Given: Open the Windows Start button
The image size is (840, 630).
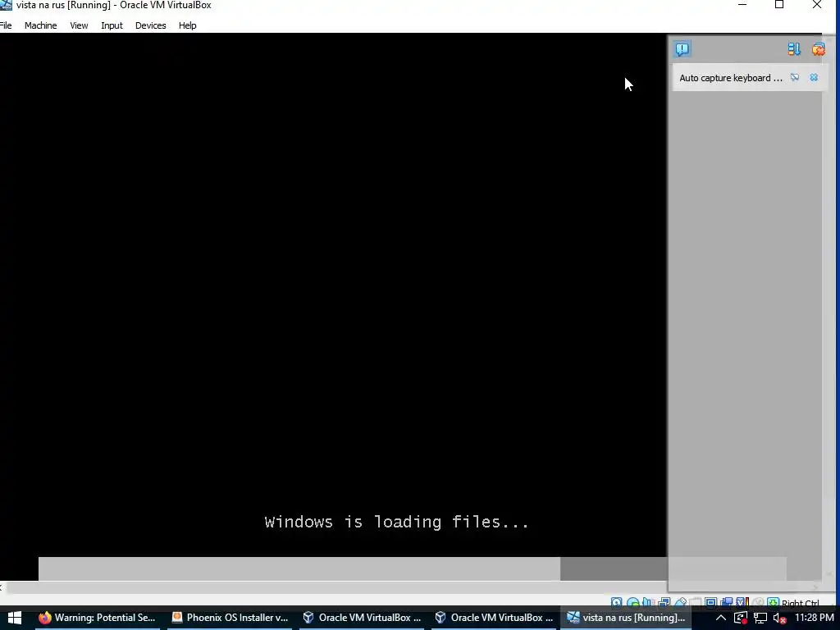Looking at the screenshot, I should [15, 618].
